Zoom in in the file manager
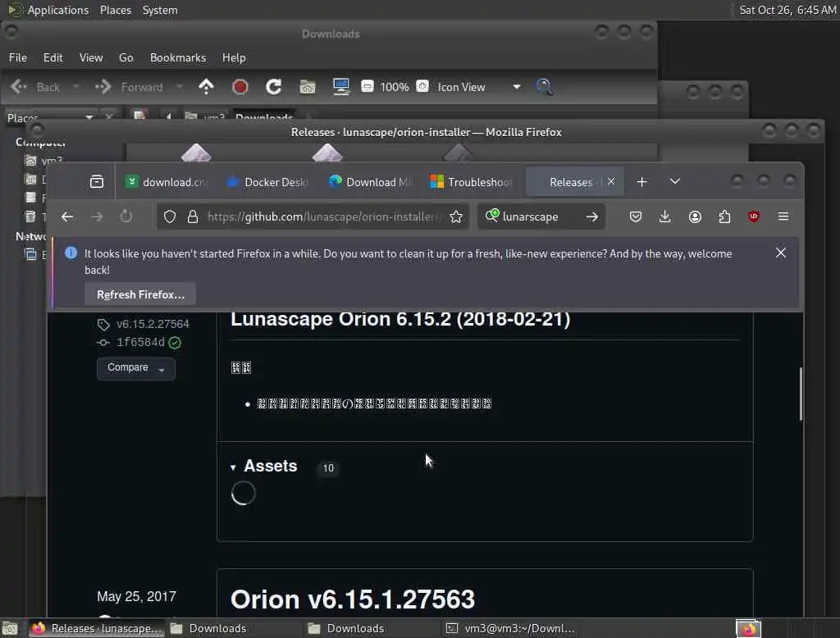Image resolution: width=840 pixels, height=638 pixels. (x=422, y=86)
